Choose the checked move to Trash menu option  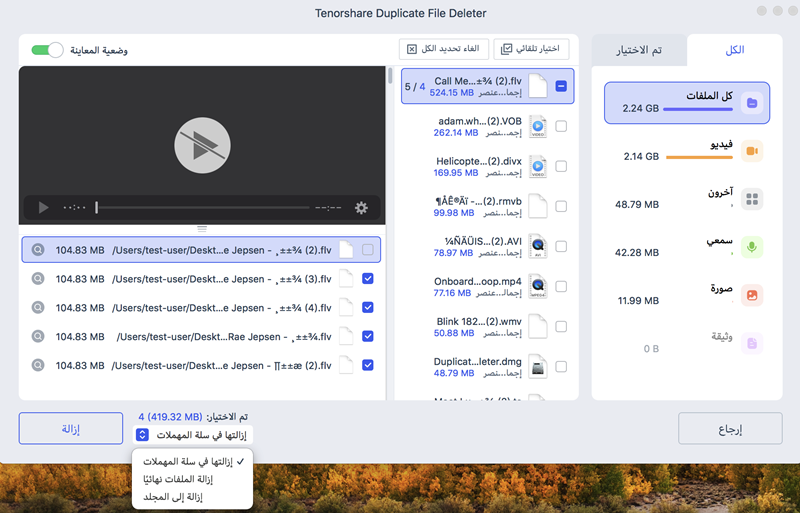[192, 461]
